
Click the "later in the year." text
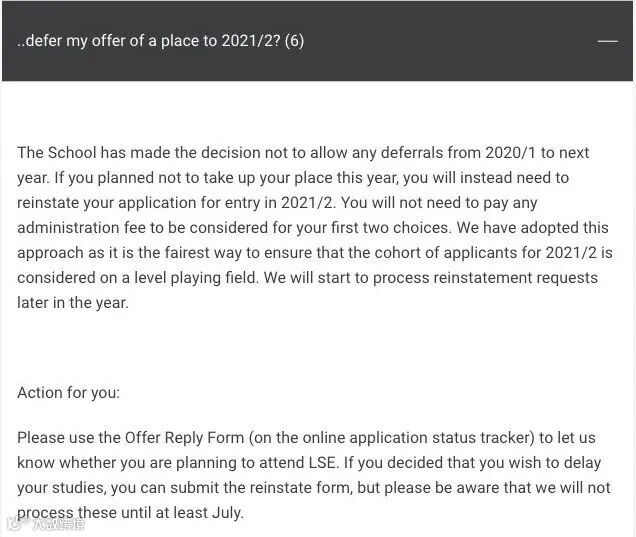click(x=73, y=303)
